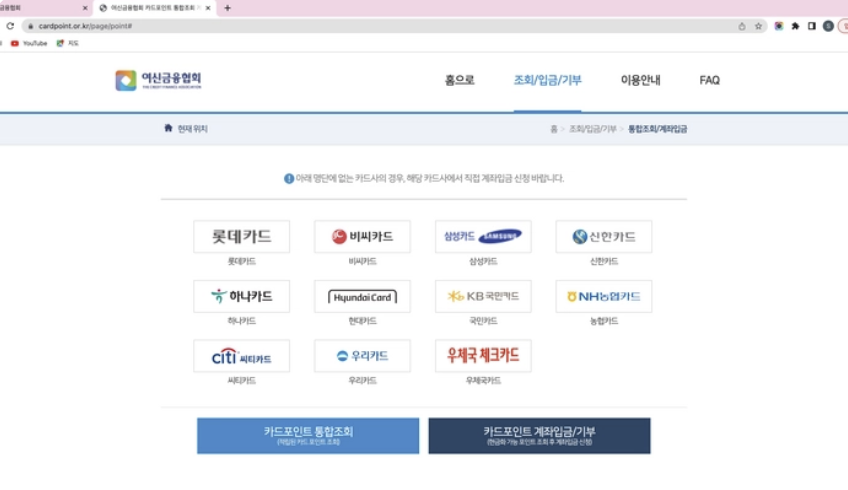This screenshot has height=490, width=848.
Task: Select the Citi Card logo
Action: pyautogui.click(x=241, y=356)
